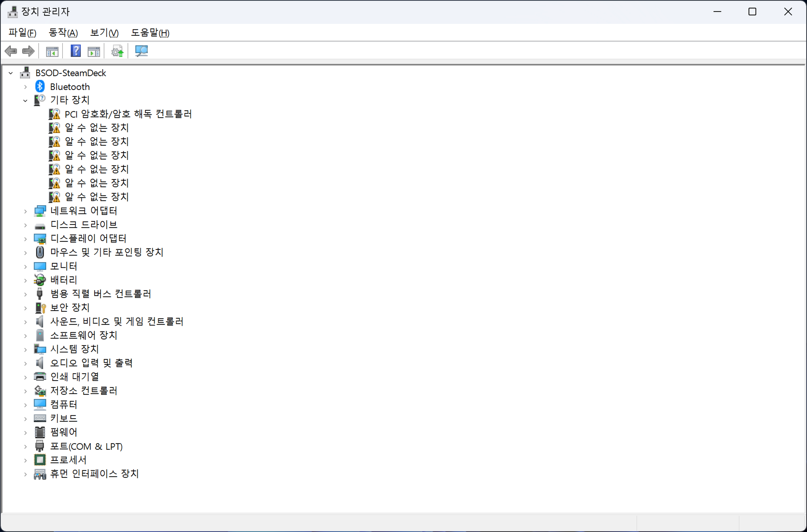Screen dimensions: 807x532
Task: Click the 프로세서 chip icon
Action: pyautogui.click(x=40, y=460)
